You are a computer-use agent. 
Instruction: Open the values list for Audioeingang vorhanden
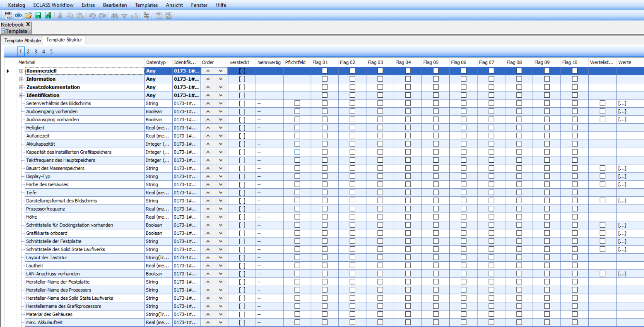point(622,111)
